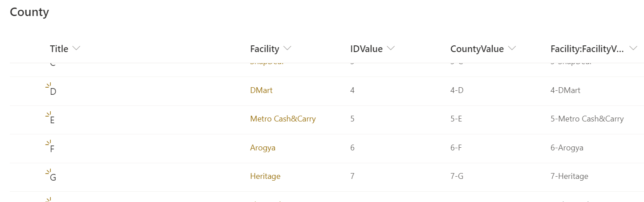Click the 4-DMart facility value cell
The width and height of the screenshot is (644, 202).
click(565, 90)
